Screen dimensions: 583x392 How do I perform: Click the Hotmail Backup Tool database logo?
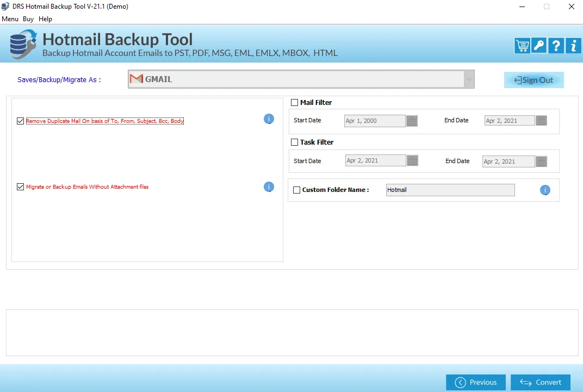coord(23,44)
